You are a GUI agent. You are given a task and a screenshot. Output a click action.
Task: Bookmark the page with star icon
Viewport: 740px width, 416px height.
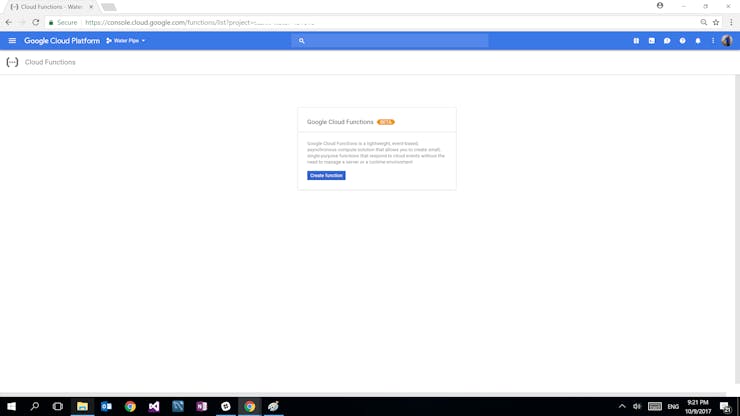716,22
